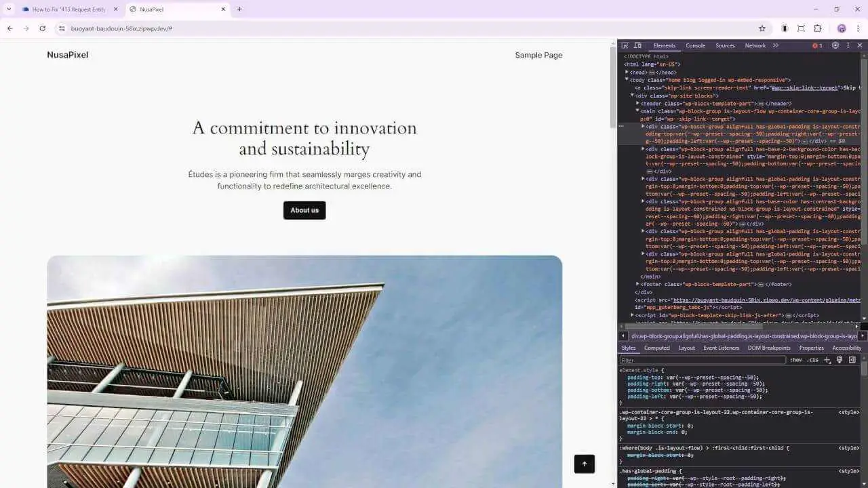Open the Computed styles tab
Image resolution: width=868 pixels, height=488 pixels.
coord(656,348)
